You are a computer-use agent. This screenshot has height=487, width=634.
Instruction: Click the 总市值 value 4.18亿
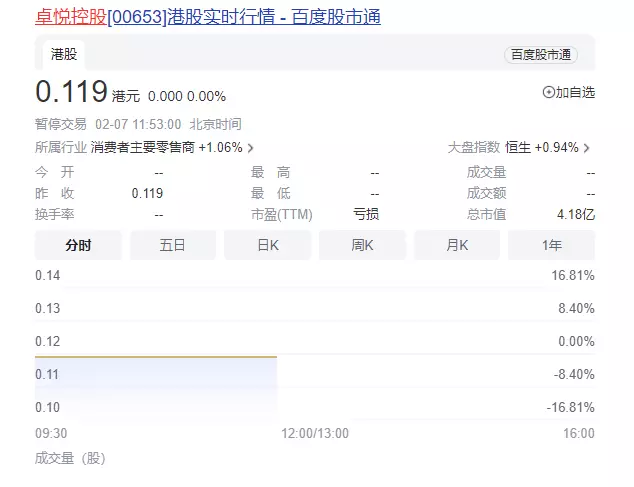click(576, 214)
